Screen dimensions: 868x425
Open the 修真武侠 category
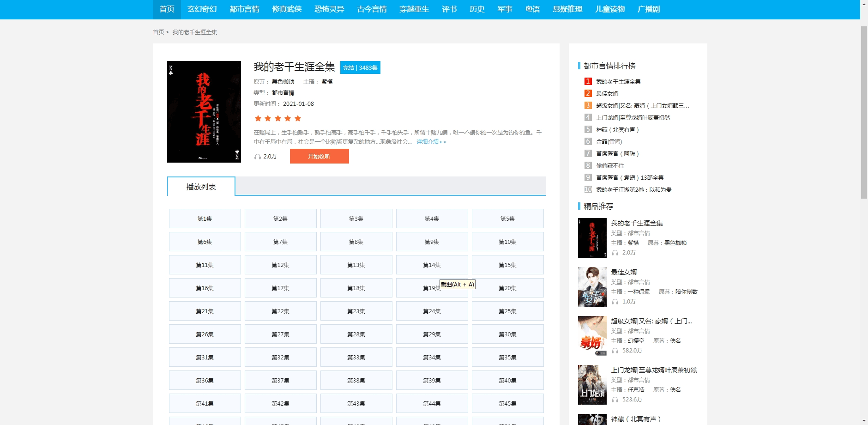click(287, 9)
